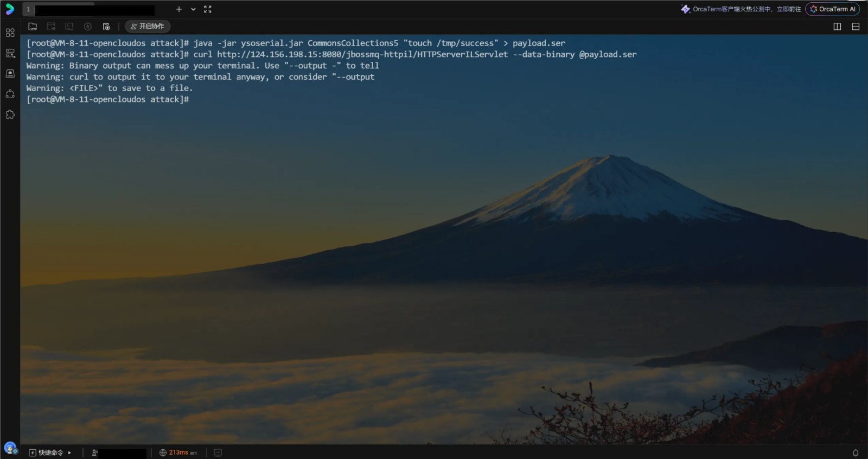Click the hexagon toolbar icon

click(88, 26)
